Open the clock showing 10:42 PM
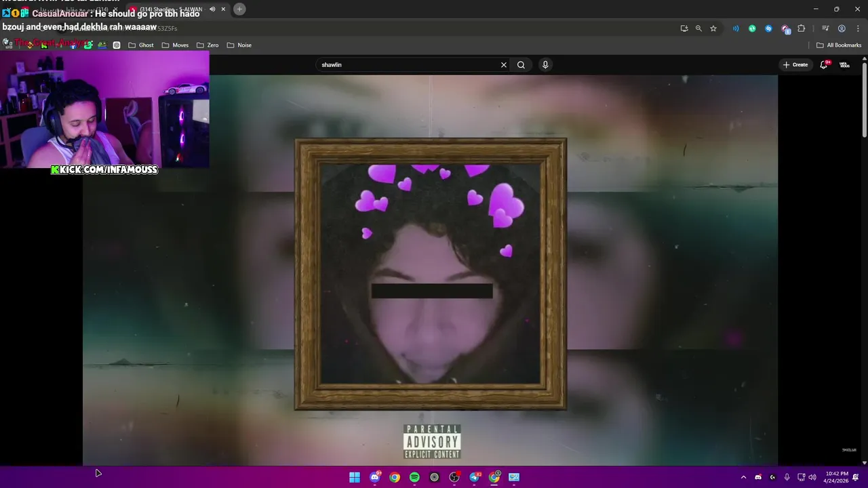Image resolution: width=868 pixels, height=488 pixels. coord(837,477)
